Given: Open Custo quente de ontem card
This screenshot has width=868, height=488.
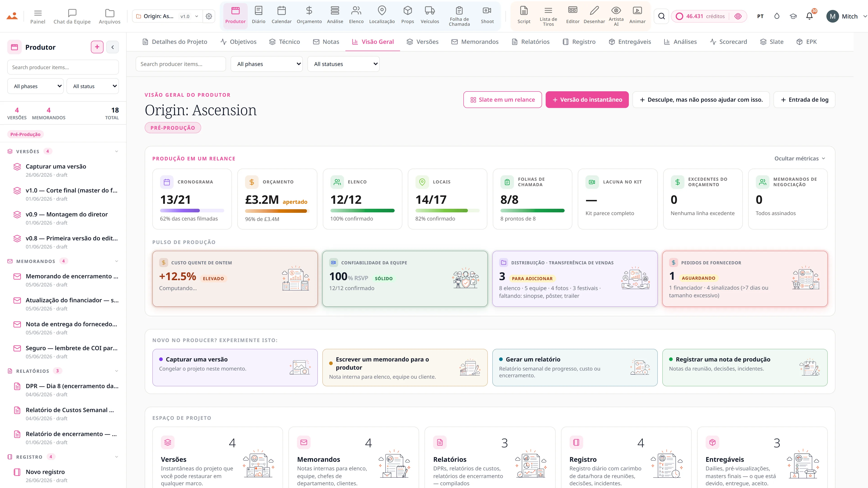Looking at the screenshot, I should [x=235, y=279].
